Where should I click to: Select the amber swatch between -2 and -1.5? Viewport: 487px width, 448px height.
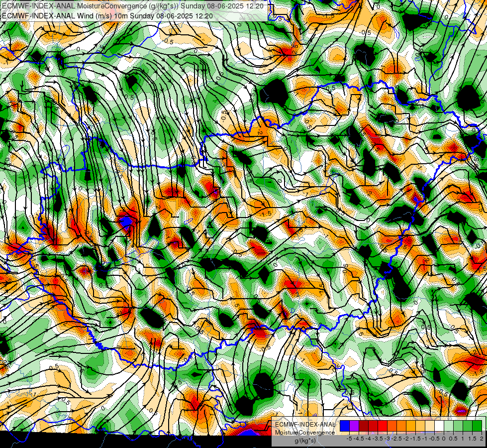411,426
